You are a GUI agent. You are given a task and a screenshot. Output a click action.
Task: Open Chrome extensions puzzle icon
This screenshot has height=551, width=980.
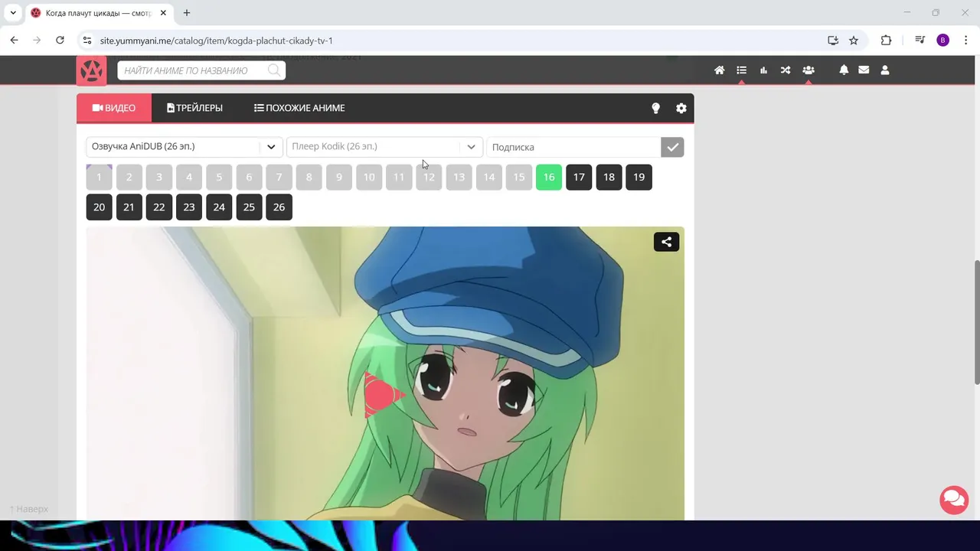886,41
